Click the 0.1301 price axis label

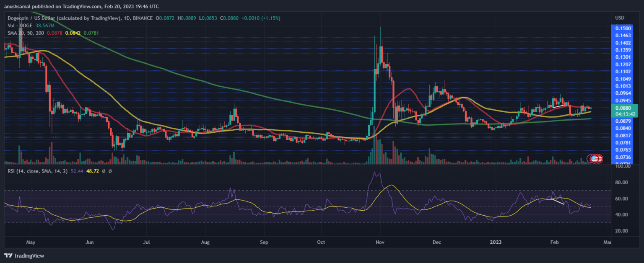623,57
